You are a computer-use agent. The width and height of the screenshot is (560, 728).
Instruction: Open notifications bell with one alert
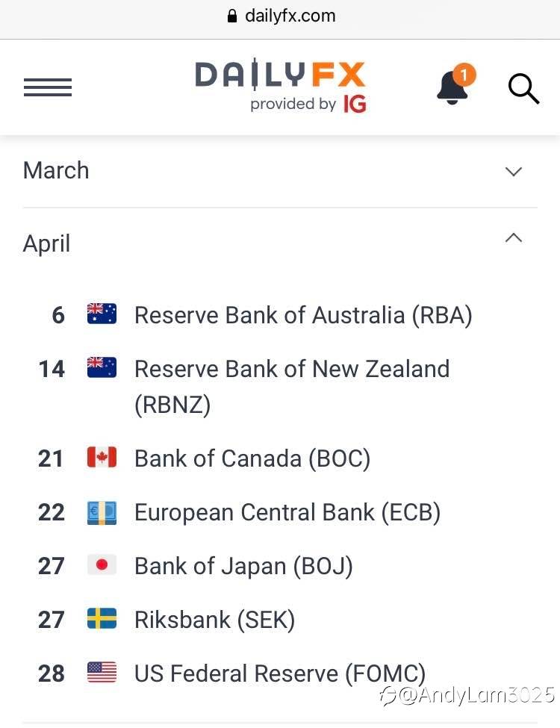456,84
